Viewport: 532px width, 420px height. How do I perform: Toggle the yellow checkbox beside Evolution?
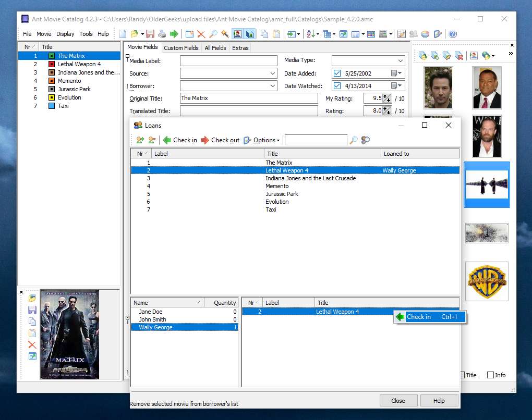coord(52,97)
